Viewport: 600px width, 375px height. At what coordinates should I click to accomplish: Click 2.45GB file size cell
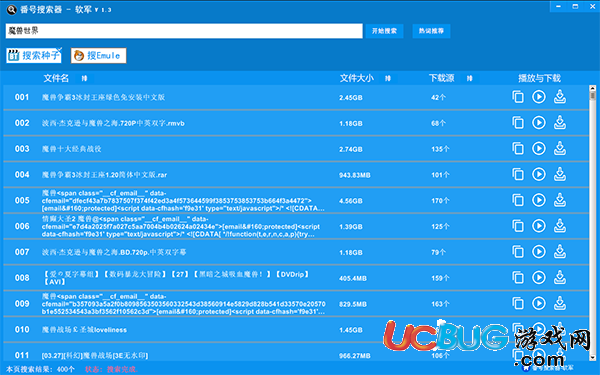click(351, 98)
